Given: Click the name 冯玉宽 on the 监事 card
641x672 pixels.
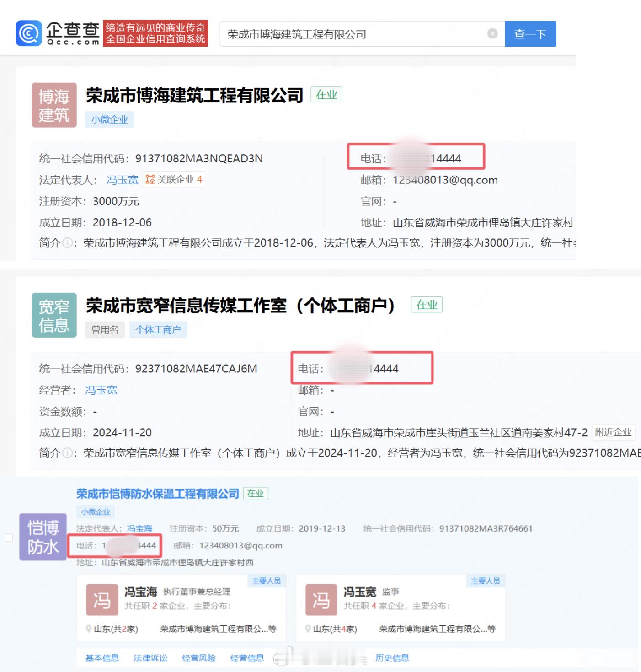Looking at the screenshot, I should click(360, 592).
